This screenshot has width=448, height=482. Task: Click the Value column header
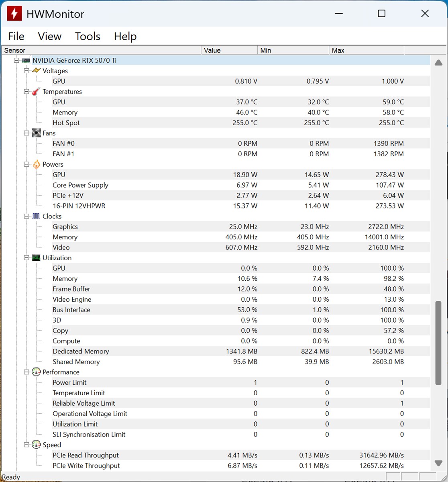(229, 50)
